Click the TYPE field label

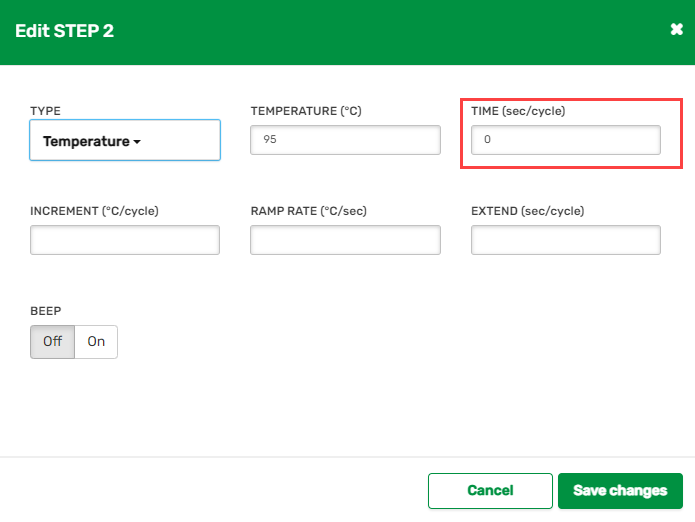[x=46, y=111]
